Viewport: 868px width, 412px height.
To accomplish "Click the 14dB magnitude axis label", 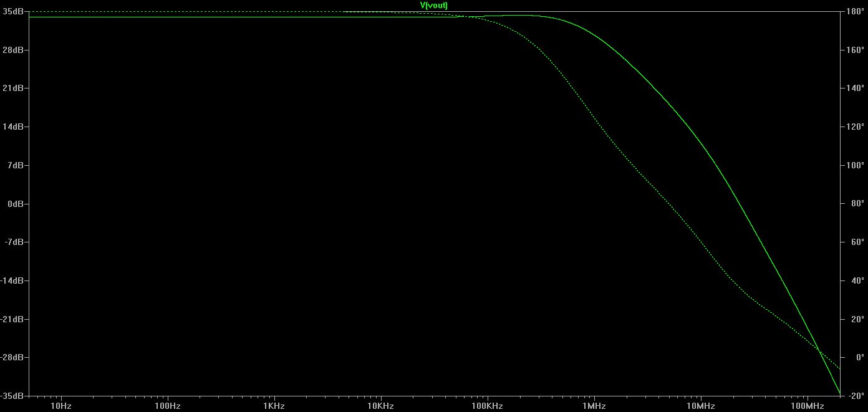I will (x=12, y=127).
